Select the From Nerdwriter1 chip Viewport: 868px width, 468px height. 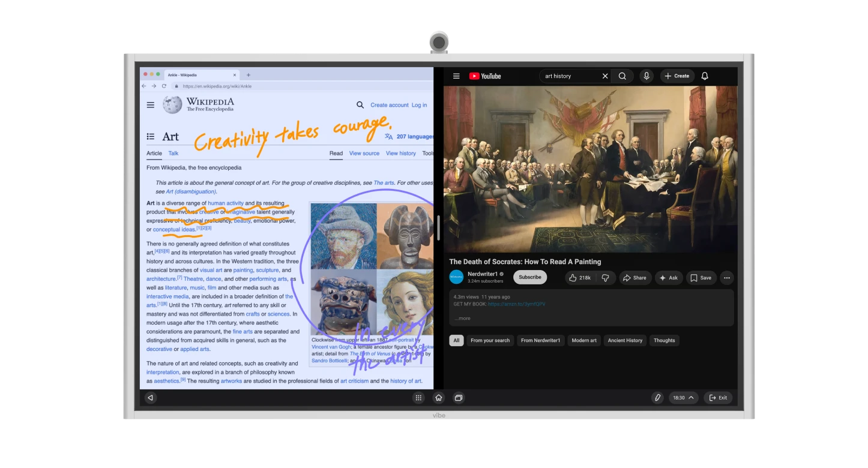[540, 340]
